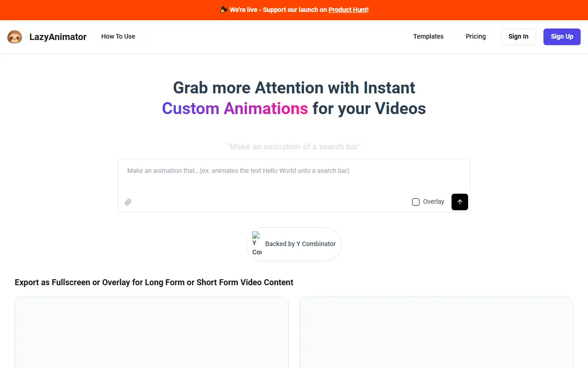Go to the Pricing page
Screen dimensions: 588x368
(x=475, y=36)
